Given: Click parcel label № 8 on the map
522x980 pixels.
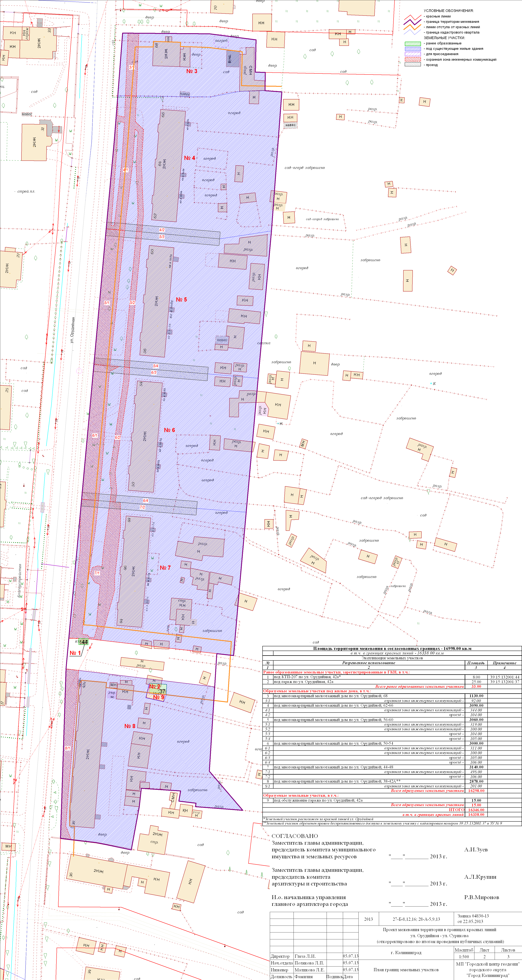Looking at the screenshot, I should [130, 726].
